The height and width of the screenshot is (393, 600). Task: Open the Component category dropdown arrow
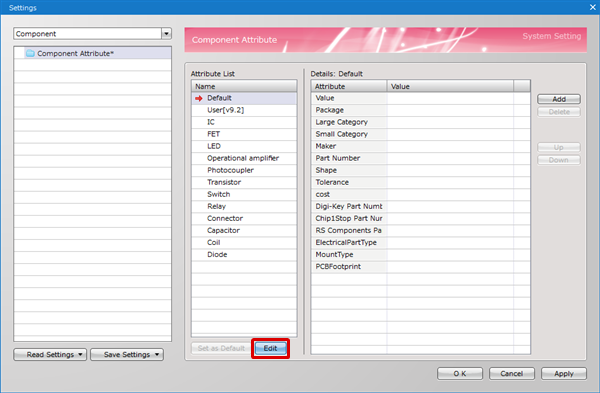pyautogui.click(x=166, y=34)
